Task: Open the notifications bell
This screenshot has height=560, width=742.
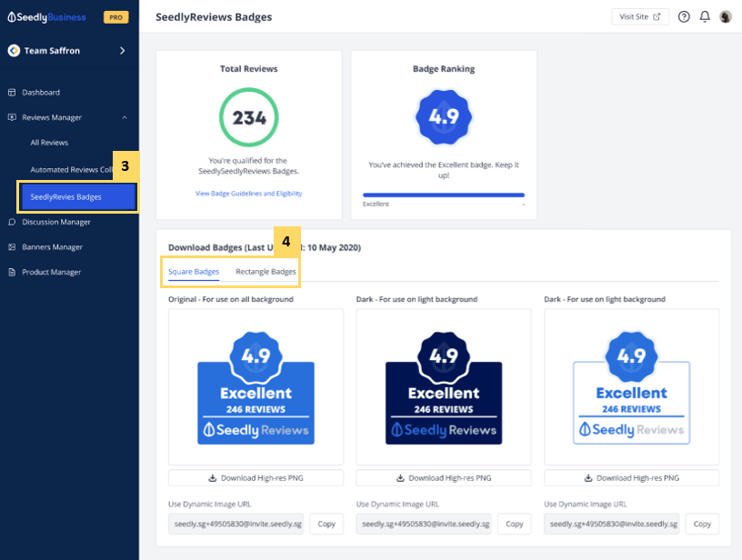Action: coord(705,16)
